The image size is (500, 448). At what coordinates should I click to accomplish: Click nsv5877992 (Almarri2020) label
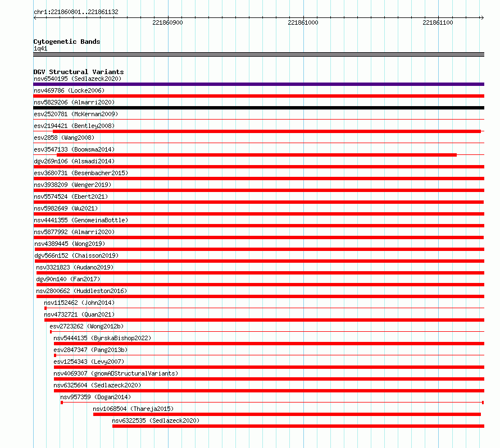[74, 232]
